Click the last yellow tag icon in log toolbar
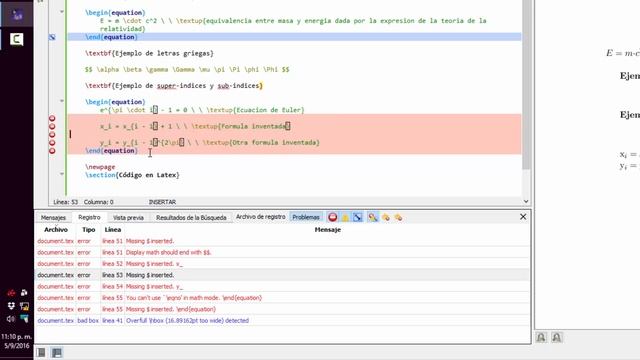 pyautogui.click(x=398, y=217)
